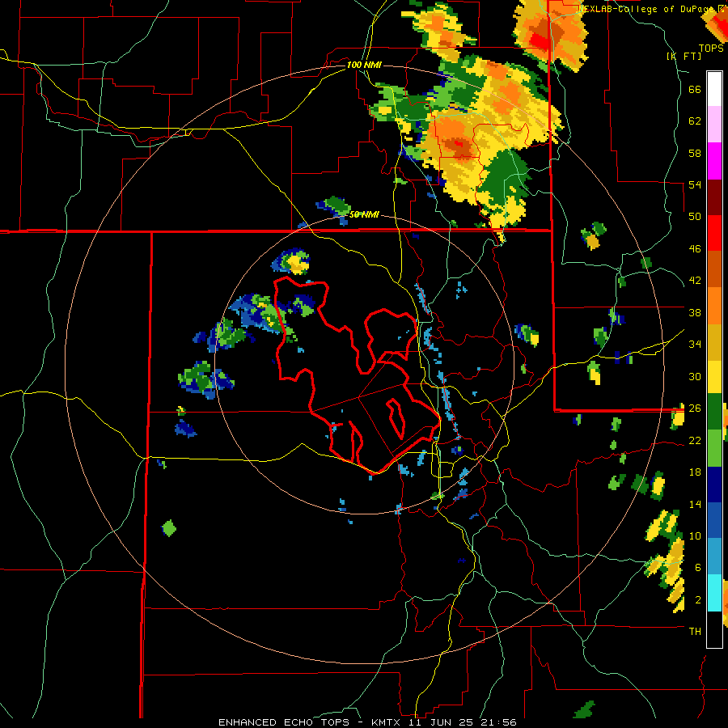
Task: Click the "NEXLAB-College of DuPage" credit text
Action: 646,9
